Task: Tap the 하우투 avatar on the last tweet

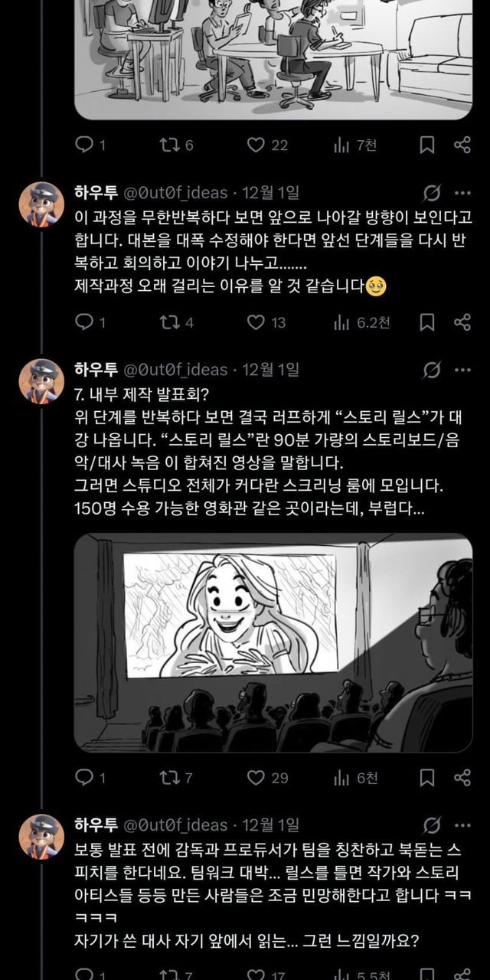Action: 41,837
